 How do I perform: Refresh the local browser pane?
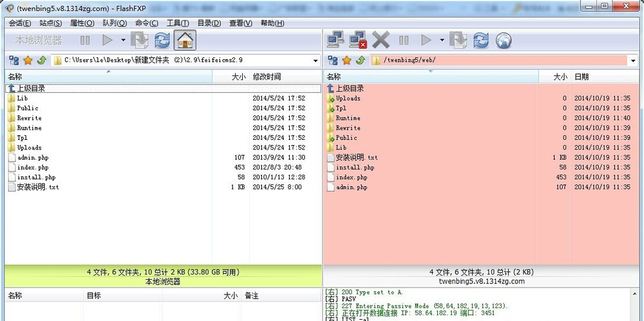162,40
